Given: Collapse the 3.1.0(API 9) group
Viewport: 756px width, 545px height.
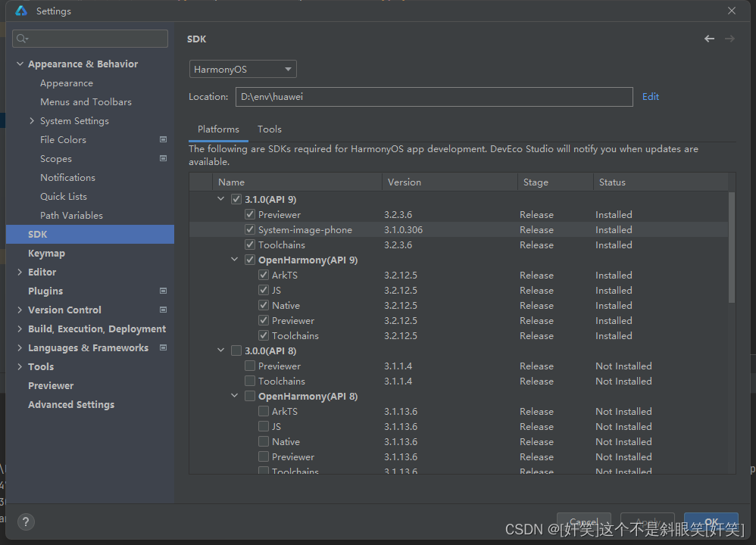Looking at the screenshot, I should 221,199.
